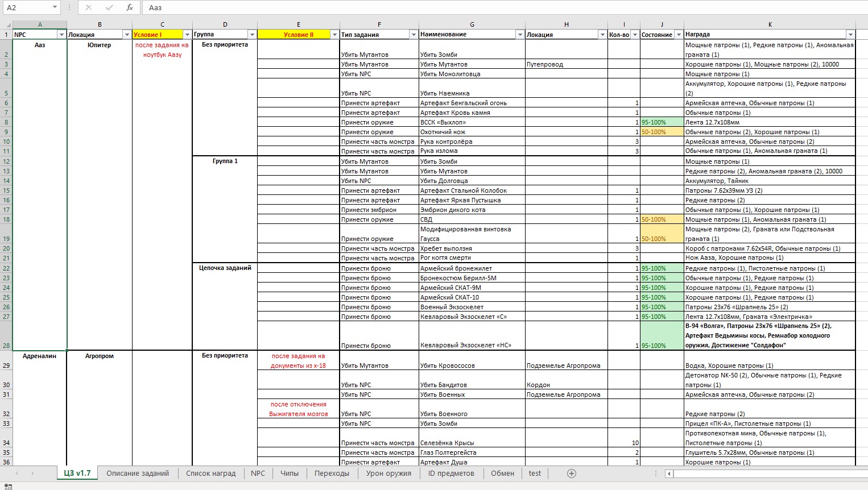Switch to the Описание заданий sheet tab
Screen dimensions: 868x490
[x=138, y=474]
